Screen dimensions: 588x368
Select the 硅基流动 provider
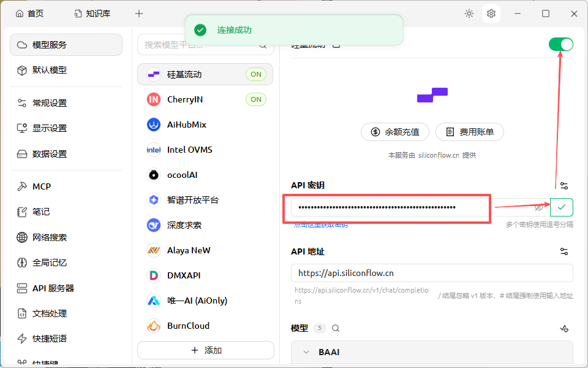[x=205, y=74]
